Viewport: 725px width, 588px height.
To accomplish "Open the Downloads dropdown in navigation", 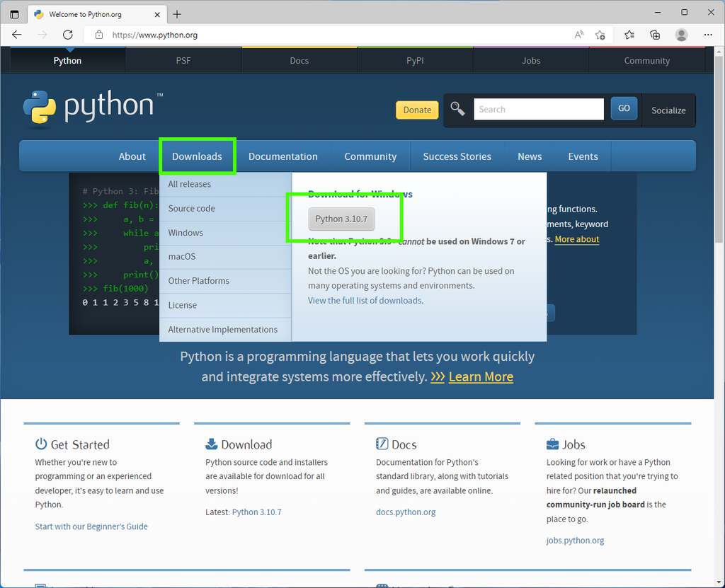I will click(197, 156).
